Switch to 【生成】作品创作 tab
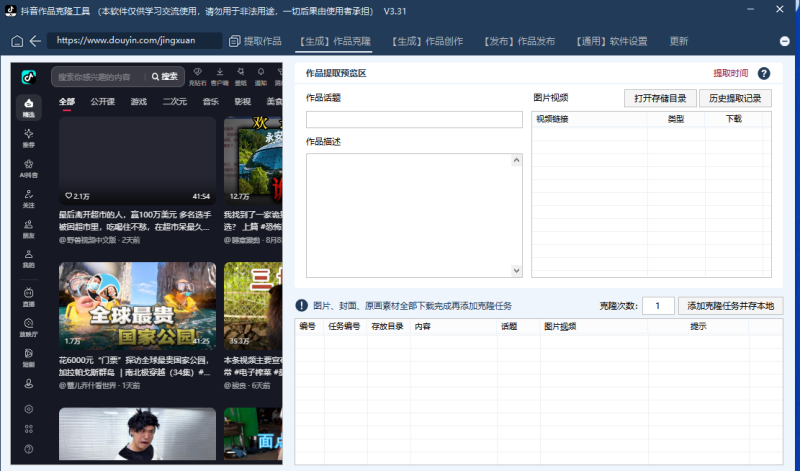Image resolution: width=800 pixels, height=471 pixels. coord(428,41)
